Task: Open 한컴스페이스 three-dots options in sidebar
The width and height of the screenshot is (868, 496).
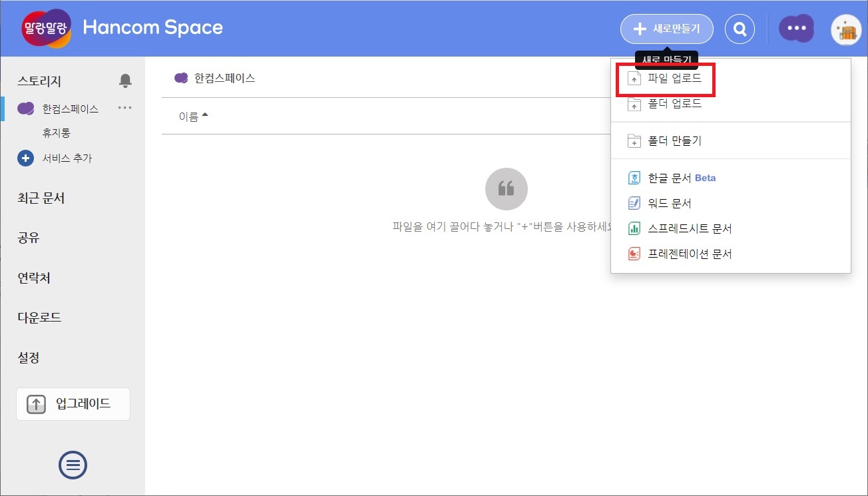Action: (x=124, y=108)
